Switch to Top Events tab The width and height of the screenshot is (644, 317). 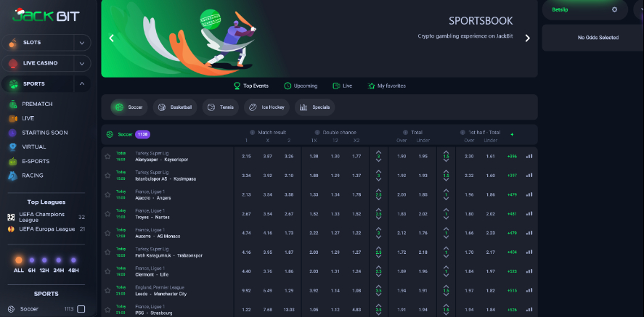(x=251, y=86)
